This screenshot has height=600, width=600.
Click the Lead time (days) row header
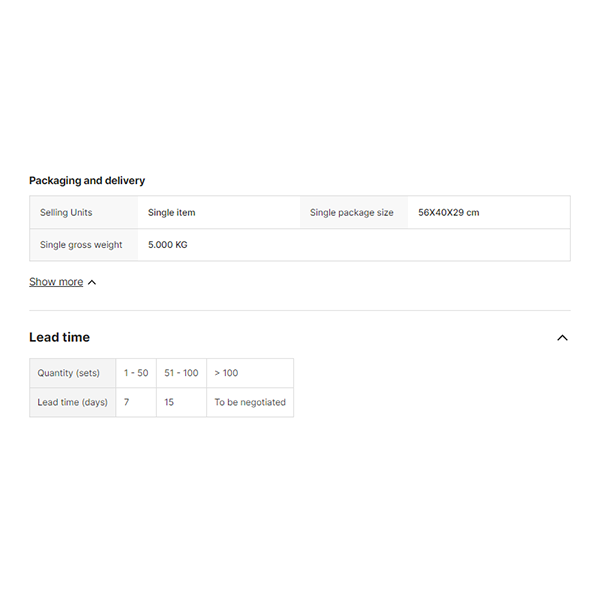(72, 402)
